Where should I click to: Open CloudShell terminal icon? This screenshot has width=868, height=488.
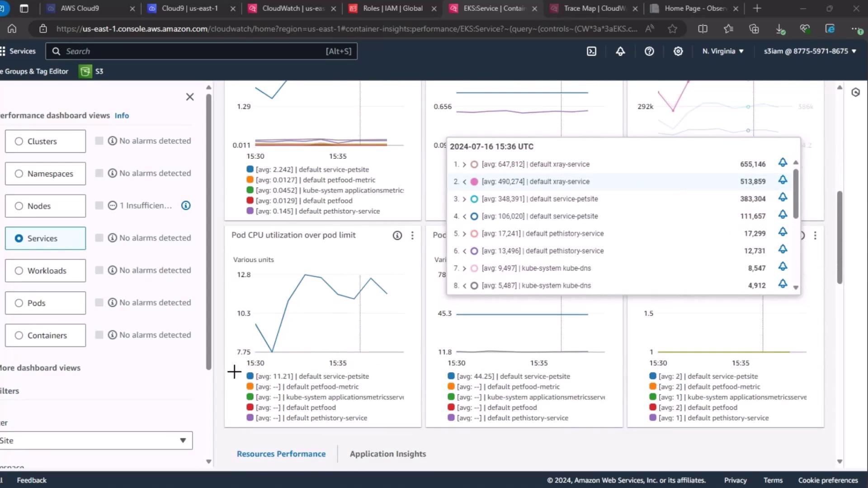click(x=591, y=51)
